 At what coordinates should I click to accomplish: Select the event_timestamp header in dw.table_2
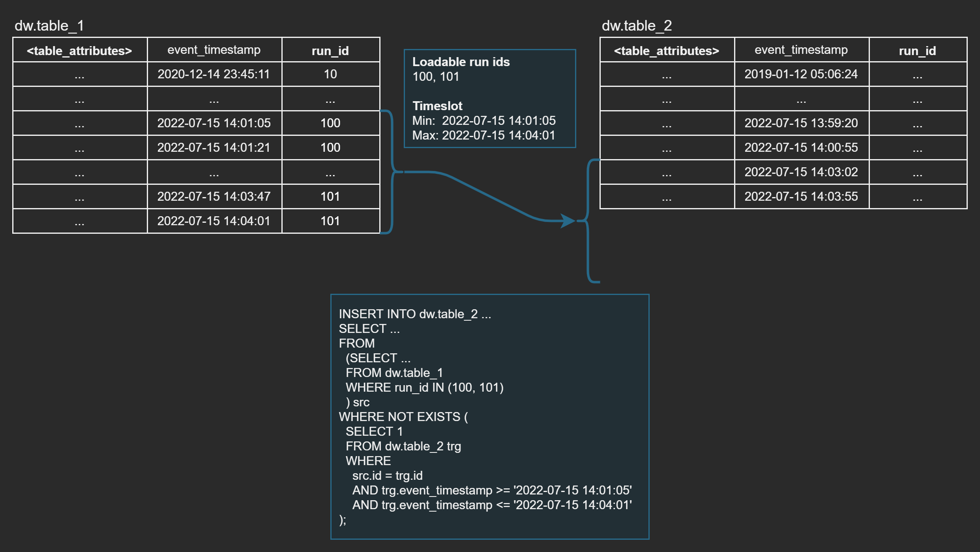click(801, 50)
